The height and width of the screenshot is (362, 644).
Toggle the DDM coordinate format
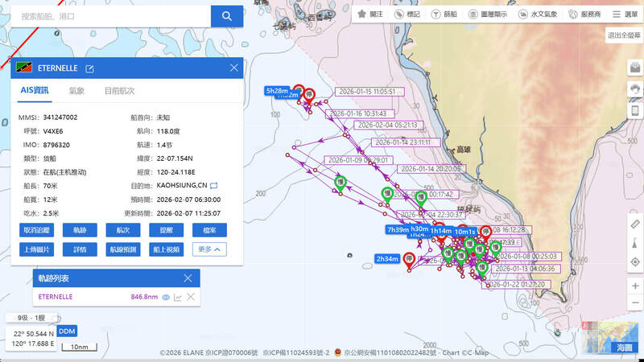(67, 331)
